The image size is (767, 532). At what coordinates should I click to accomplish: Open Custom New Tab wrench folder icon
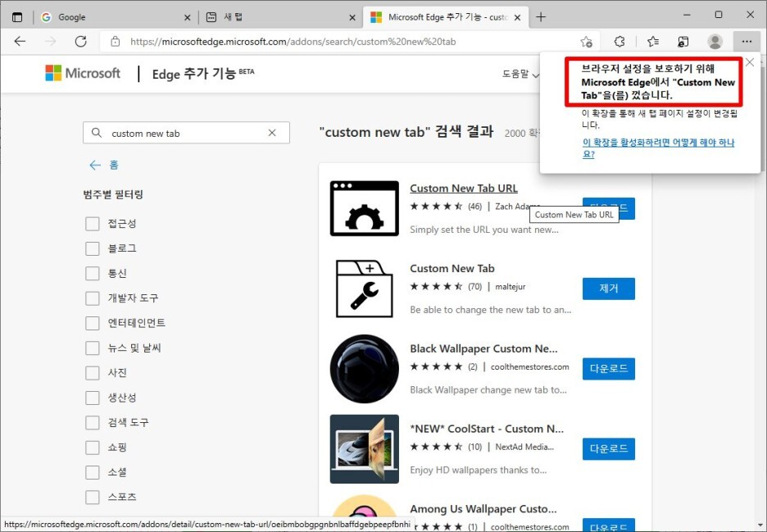[x=365, y=289]
